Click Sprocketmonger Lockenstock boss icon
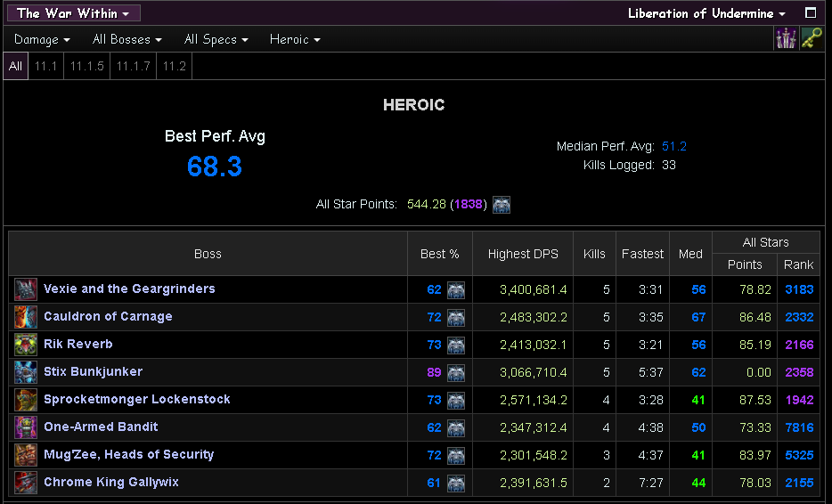Screen dimensions: 832x504 [26, 400]
